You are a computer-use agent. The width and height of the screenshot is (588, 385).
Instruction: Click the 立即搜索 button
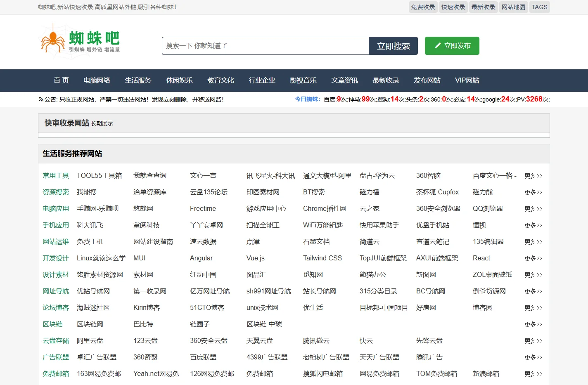coord(393,46)
